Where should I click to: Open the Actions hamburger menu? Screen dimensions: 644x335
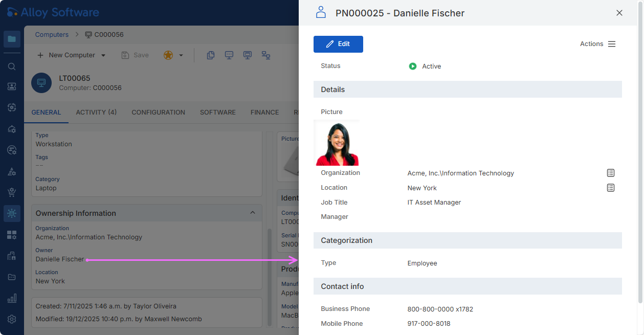[x=611, y=44]
